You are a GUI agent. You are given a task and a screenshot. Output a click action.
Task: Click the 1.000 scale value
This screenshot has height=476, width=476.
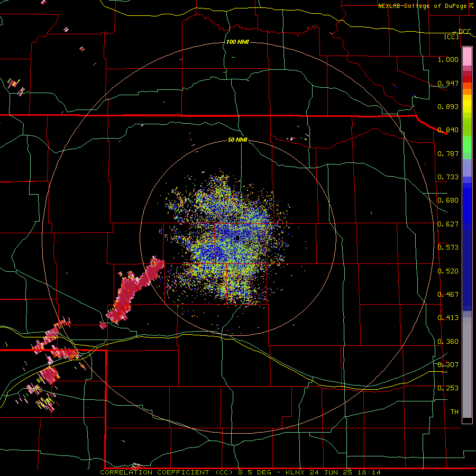[x=448, y=59]
